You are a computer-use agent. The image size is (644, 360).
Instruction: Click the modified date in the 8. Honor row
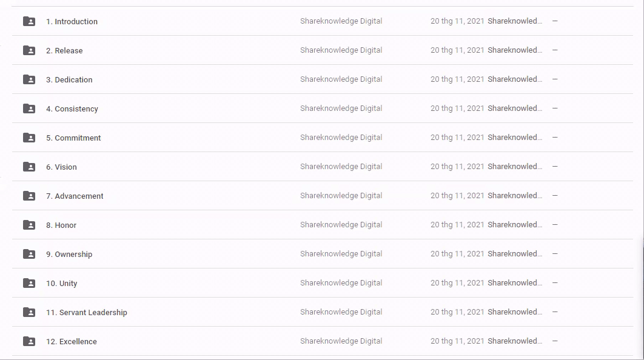coord(457,225)
